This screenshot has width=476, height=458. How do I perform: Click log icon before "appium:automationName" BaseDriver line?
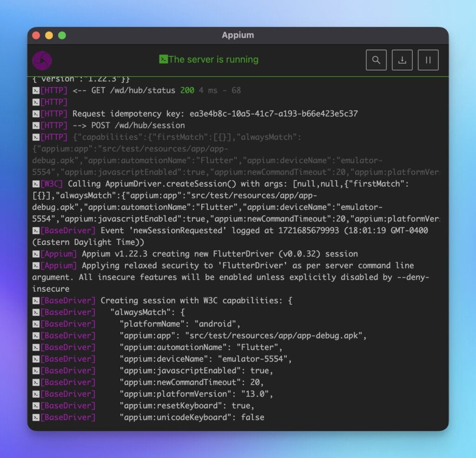click(x=36, y=347)
